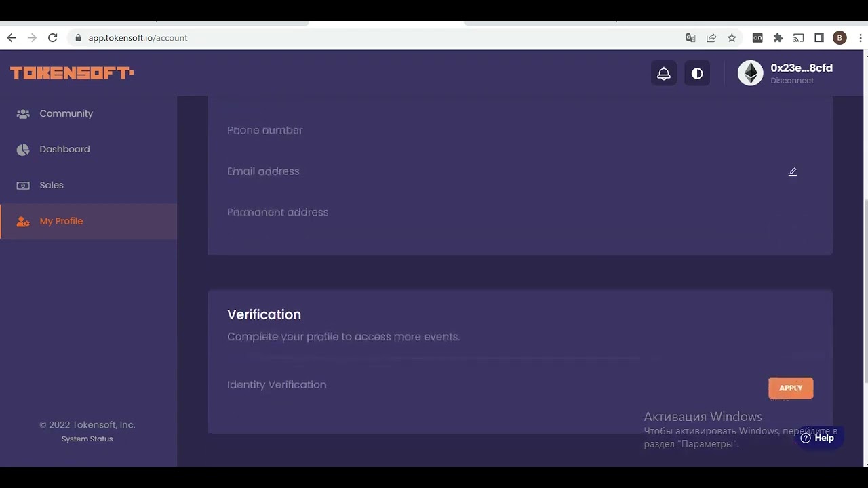The image size is (868, 488).
Task: Edit email address with pencil icon
Action: (x=793, y=171)
